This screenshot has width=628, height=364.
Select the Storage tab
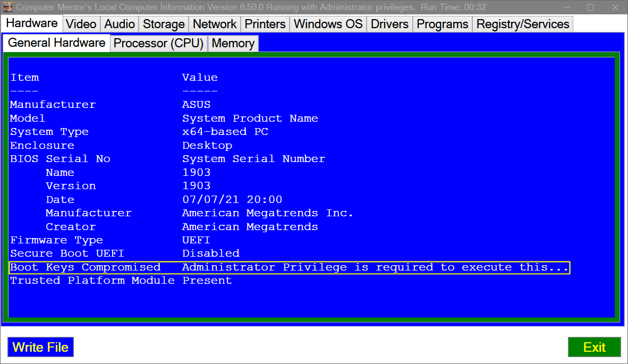[x=164, y=24]
